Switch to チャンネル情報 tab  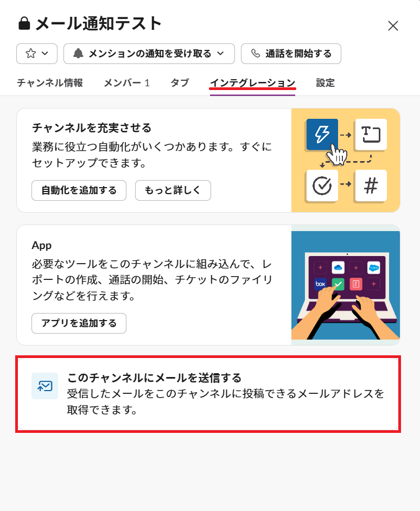pos(50,83)
